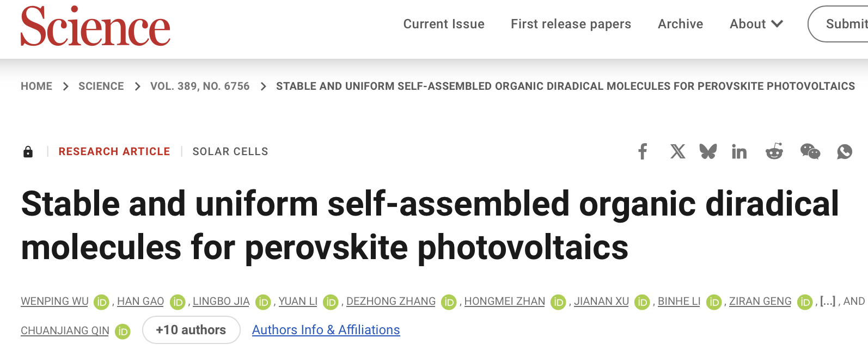Share article on WhatsApp
The width and height of the screenshot is (868, 356).
tap(844, 151)
